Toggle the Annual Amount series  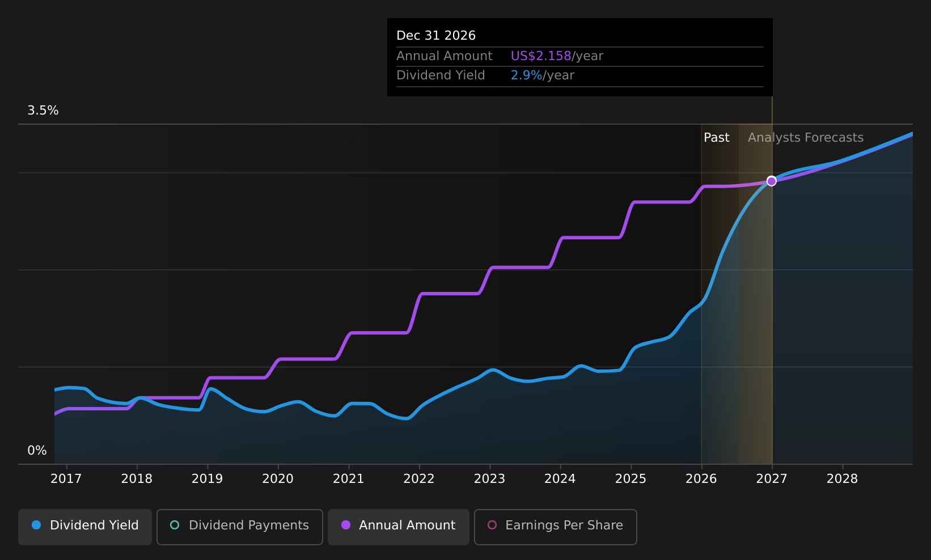(399, 527)
